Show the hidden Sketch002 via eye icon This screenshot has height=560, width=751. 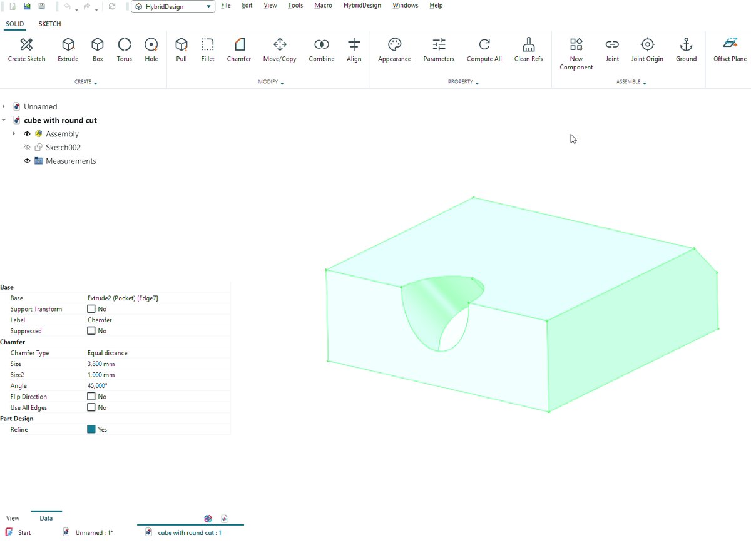[x=27, y=148]
